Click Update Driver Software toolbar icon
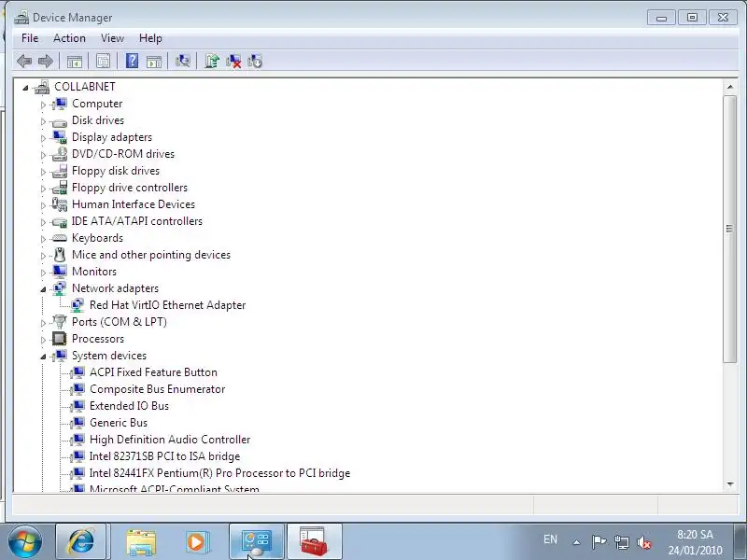This screenshot has width=747, height=560. (x=212, y=61)
